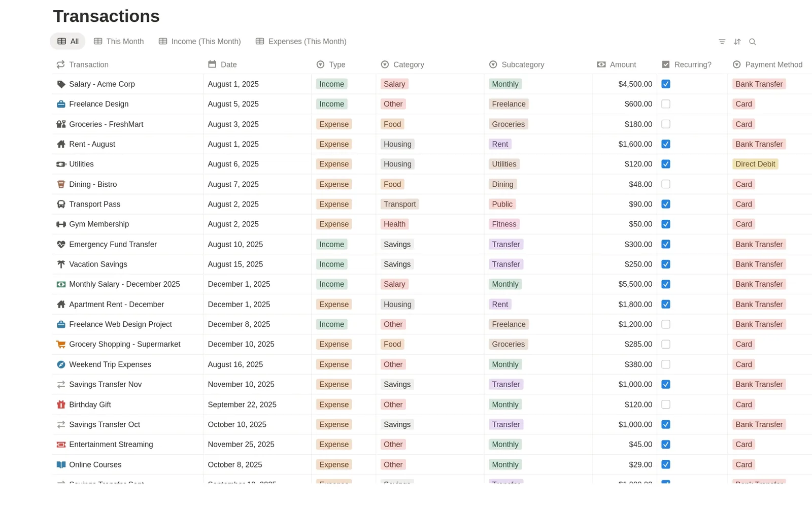This screenshot has height=507, width=812.
Task: Click the shopping cart icon for Grocery Shopping
Action: pyautogui.click(x=61, y=344)
